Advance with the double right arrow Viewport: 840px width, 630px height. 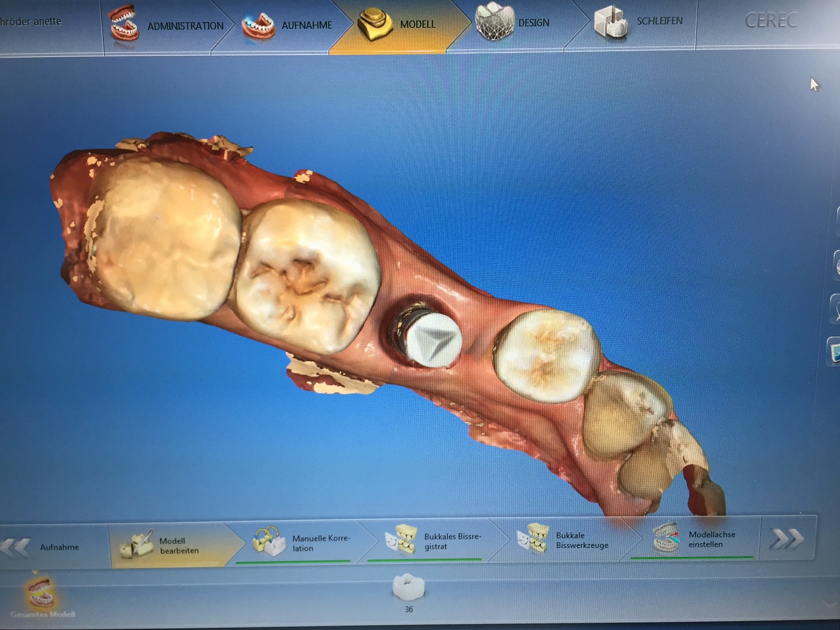786,538
